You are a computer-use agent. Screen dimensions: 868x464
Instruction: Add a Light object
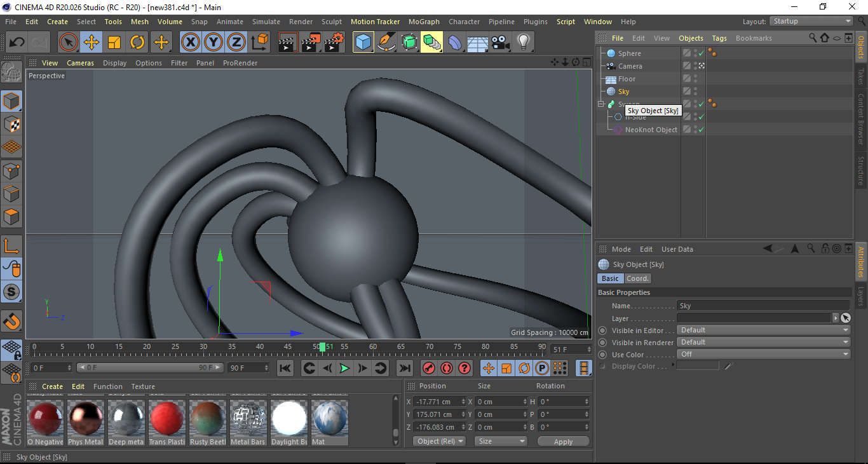pyautogui.click(x=523, y=43)
